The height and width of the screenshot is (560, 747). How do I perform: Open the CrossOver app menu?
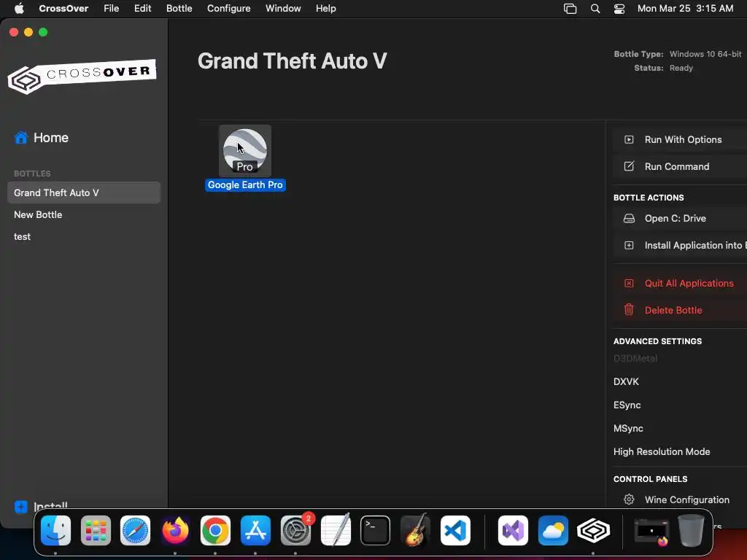pyautogui.click(x=63, y=9)
